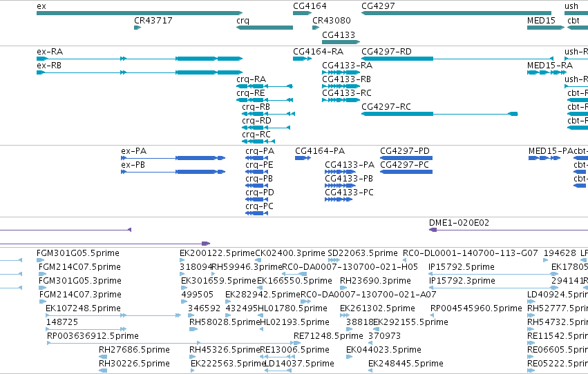Select the EK248445.5prime EST

[x=370, y=371]
